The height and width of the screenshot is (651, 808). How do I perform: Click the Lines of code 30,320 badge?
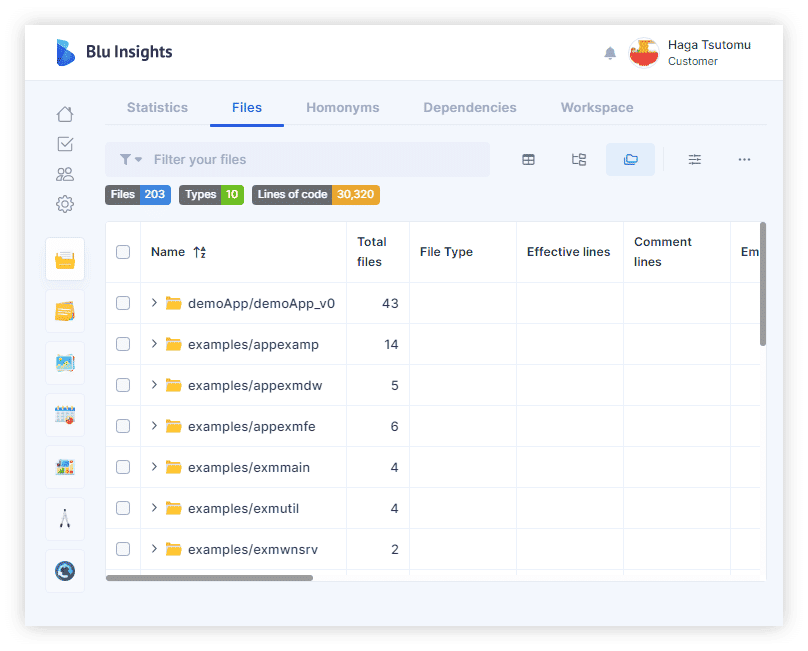(x=316, y=195)
